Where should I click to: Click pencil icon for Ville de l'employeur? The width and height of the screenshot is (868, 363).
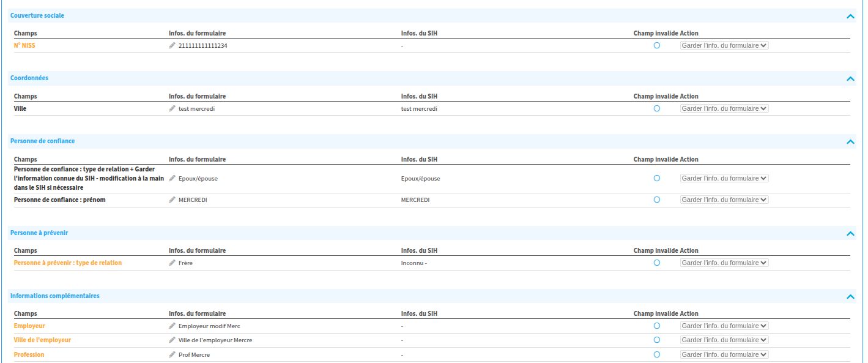(172, 340)
